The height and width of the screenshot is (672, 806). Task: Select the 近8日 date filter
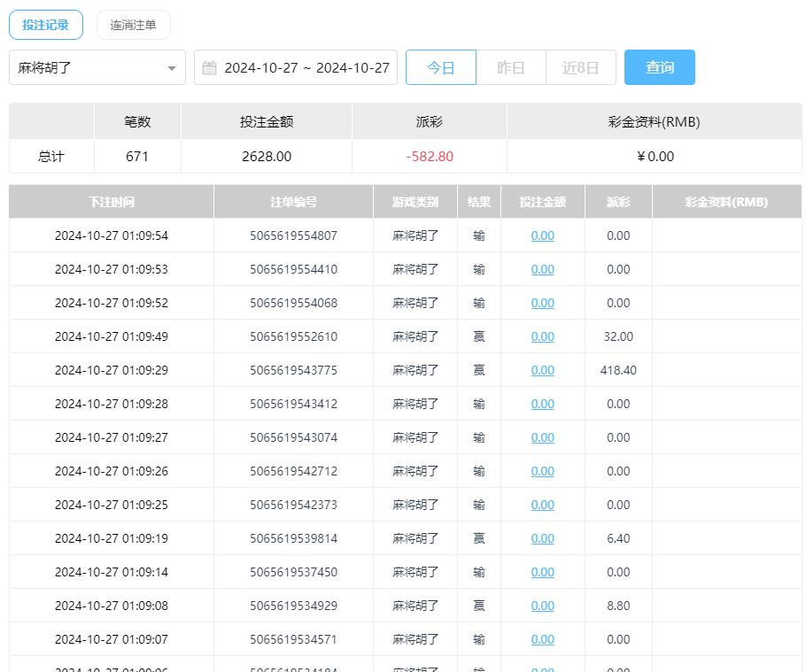[x=581, y=68]
